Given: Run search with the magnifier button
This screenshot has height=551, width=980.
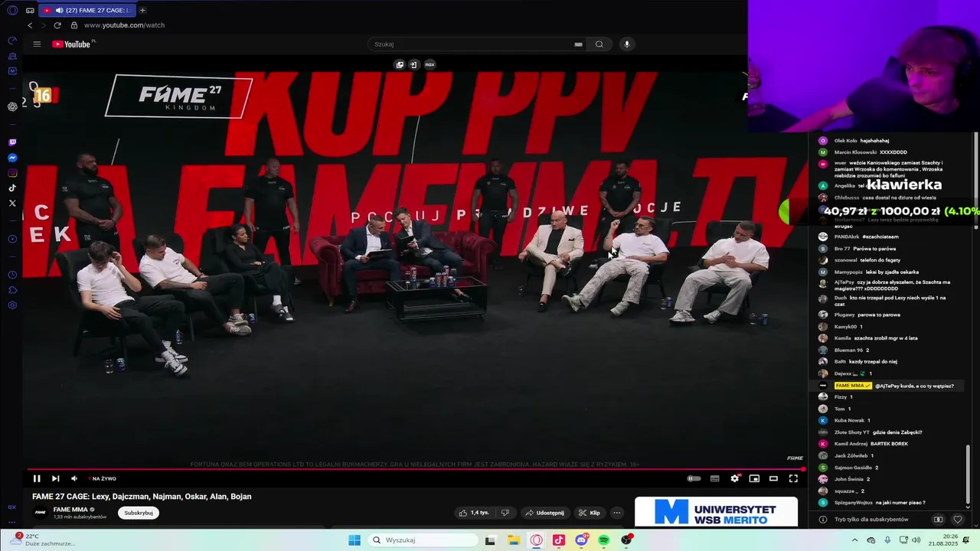Looking at the screenshot, I should 599,44.
